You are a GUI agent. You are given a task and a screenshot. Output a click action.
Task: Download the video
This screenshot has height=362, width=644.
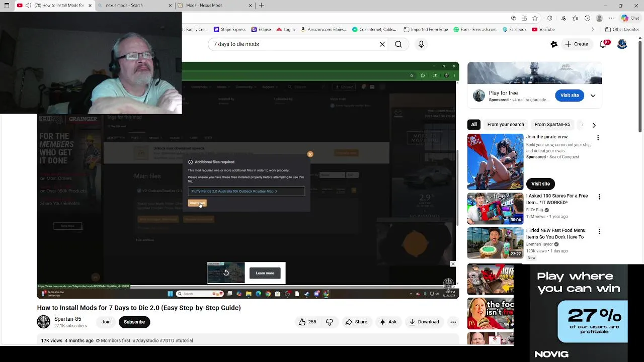(x=424, y=322)
